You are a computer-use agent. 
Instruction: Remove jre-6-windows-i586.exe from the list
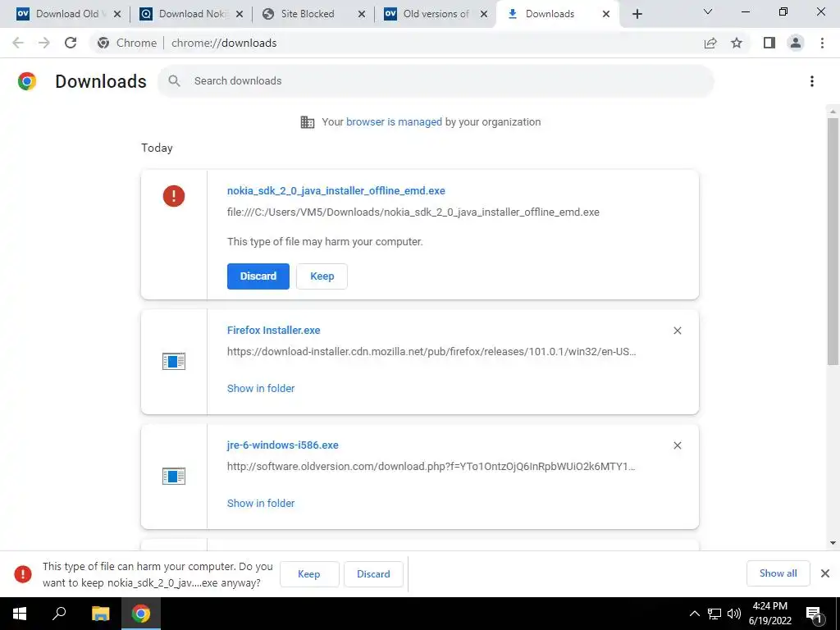coord(677,445)
